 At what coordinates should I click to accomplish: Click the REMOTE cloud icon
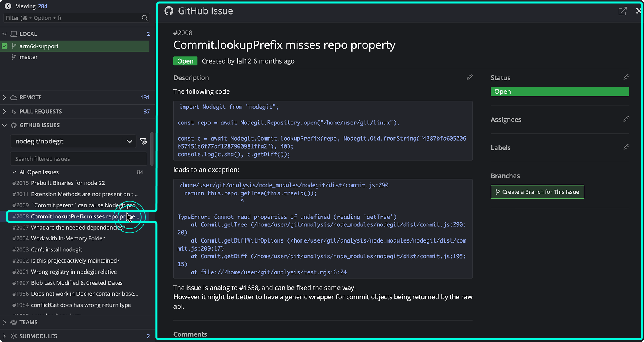14,97
